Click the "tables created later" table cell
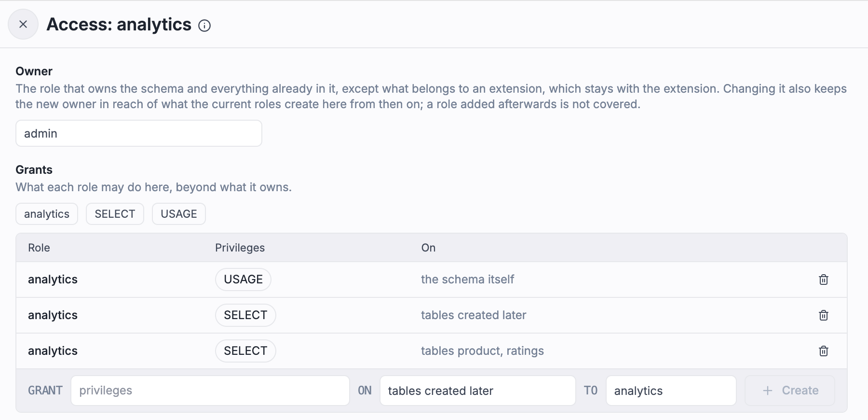Viewport: 868px width, 420px height. [x=474, y=315]
